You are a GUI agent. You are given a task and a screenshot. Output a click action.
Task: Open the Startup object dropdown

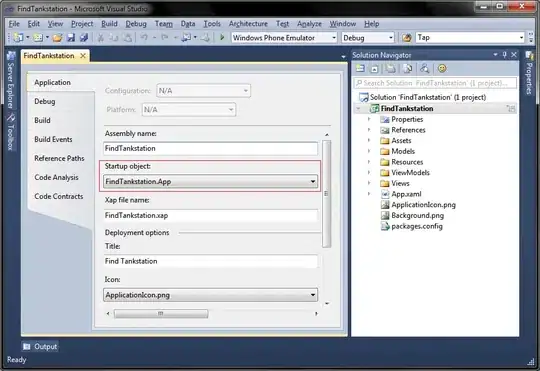click(x=210, y=181)
